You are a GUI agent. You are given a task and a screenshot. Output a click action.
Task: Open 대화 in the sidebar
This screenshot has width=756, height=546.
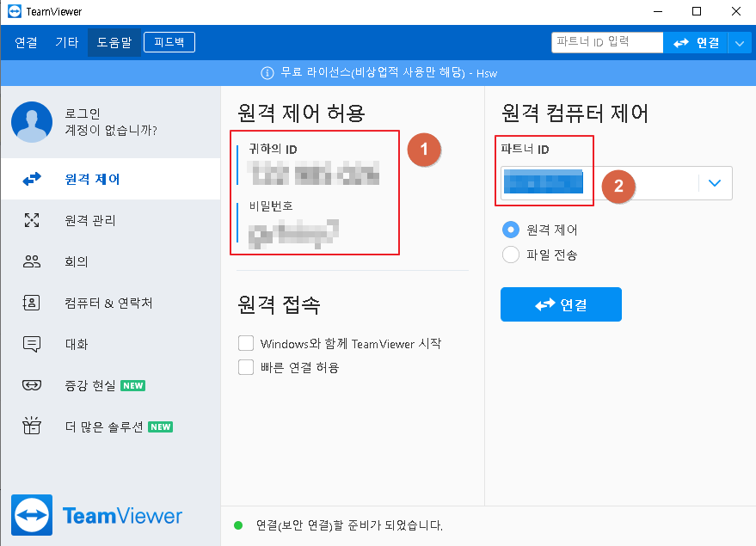click(x=110, y=344)
